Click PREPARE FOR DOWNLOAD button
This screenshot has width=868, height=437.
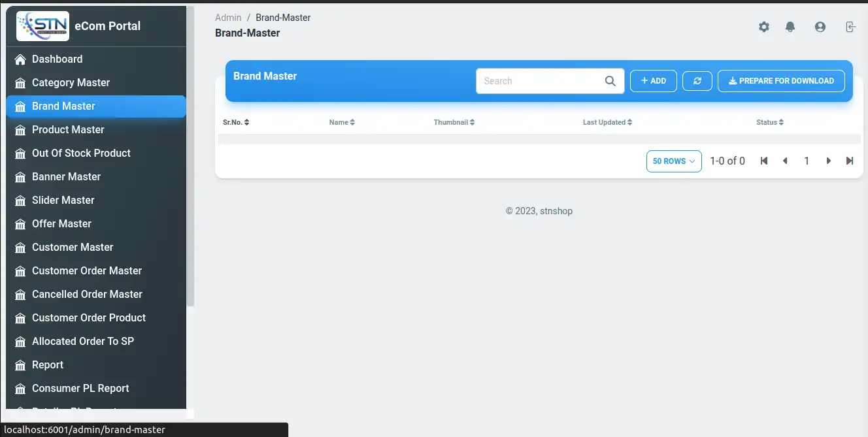(781, 81)
